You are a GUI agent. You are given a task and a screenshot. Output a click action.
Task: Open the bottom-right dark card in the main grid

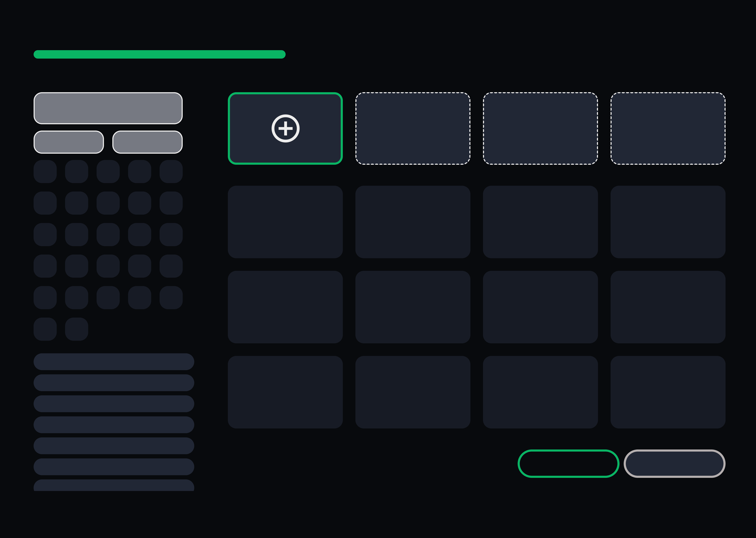coord(668,392)
